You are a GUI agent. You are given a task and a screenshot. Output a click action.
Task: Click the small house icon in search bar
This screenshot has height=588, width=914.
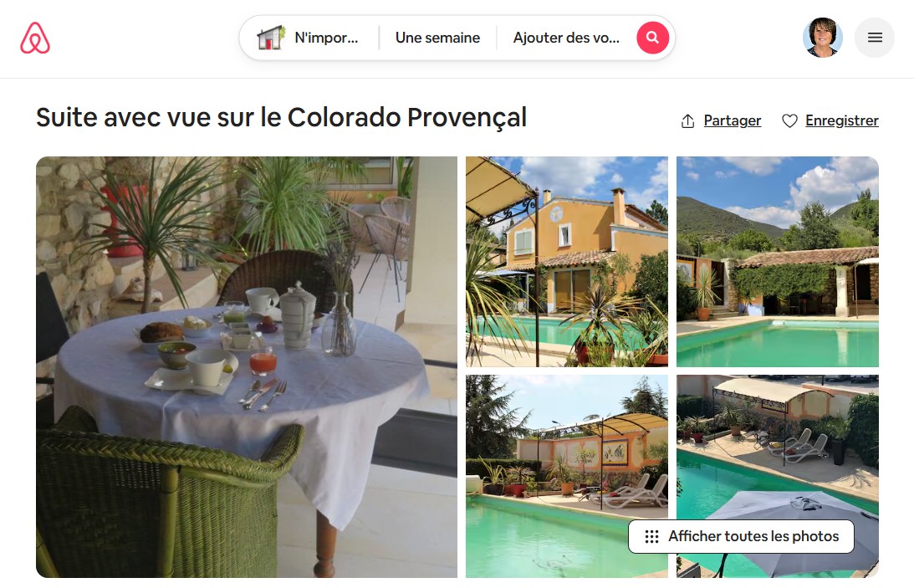point(270,38)
